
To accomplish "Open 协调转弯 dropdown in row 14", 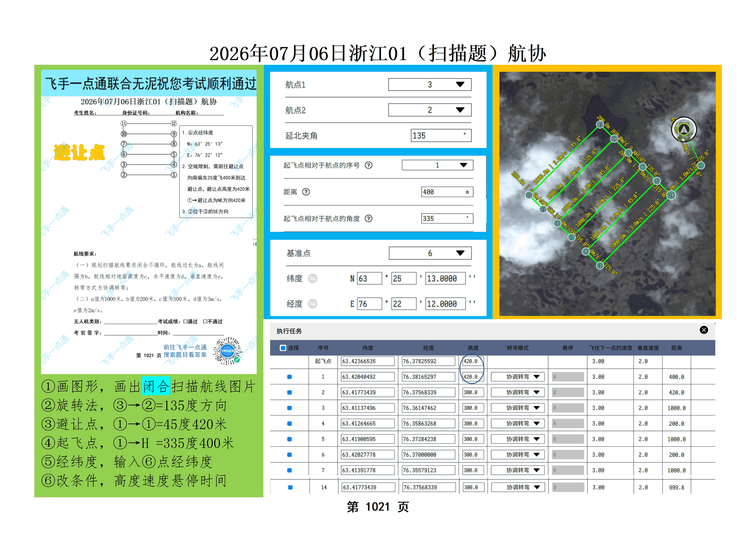I will click(518, 487).
